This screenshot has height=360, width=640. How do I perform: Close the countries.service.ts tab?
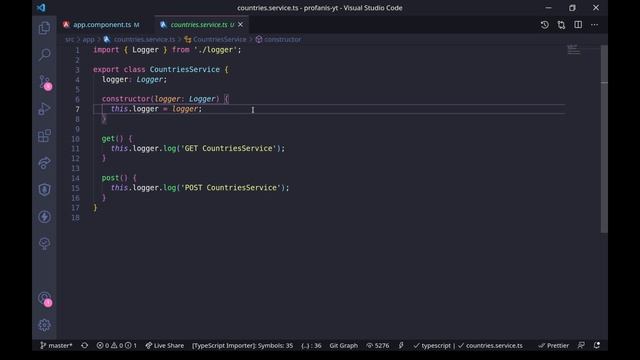coord(240,24)
